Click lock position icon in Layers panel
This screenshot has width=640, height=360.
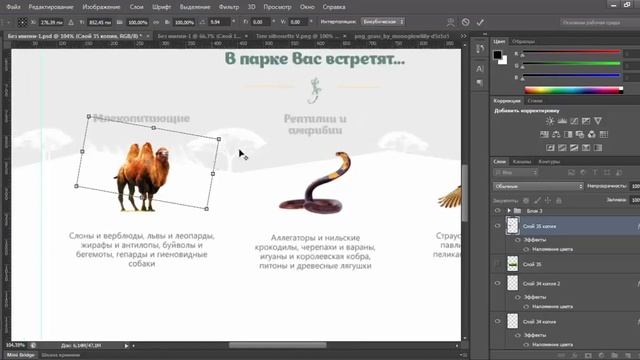548,200
